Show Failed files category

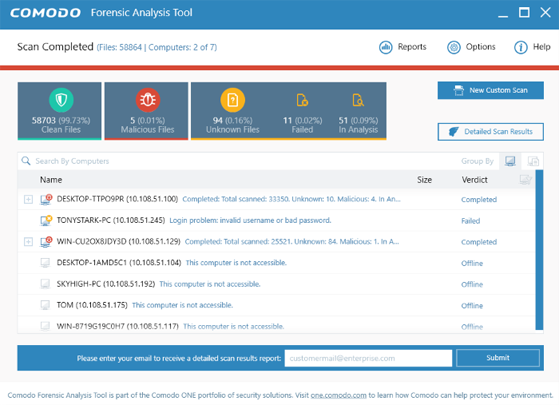pos(302,113)
